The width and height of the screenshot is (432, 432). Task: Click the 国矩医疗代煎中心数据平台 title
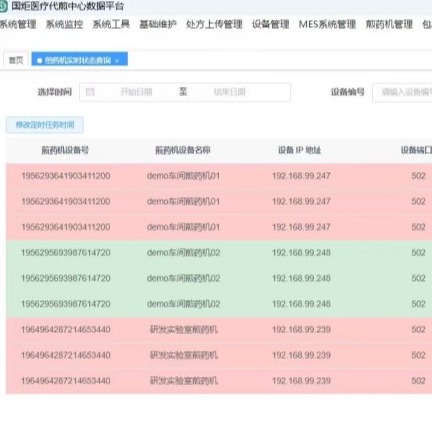[67, 6]
